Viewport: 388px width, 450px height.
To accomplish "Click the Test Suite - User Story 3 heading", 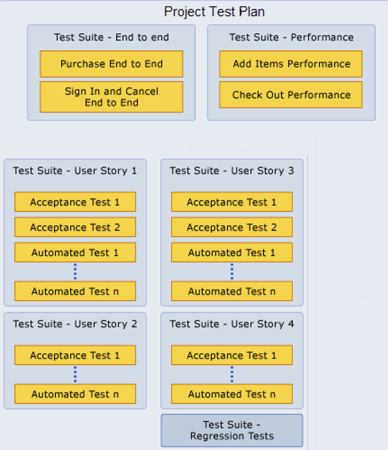I will click(x=232, y=171).
